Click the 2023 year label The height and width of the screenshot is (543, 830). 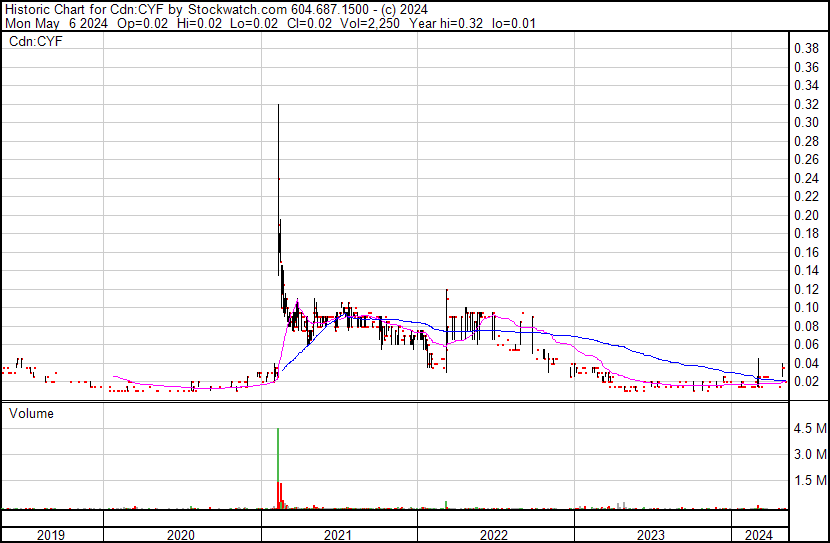click(651, 535)
